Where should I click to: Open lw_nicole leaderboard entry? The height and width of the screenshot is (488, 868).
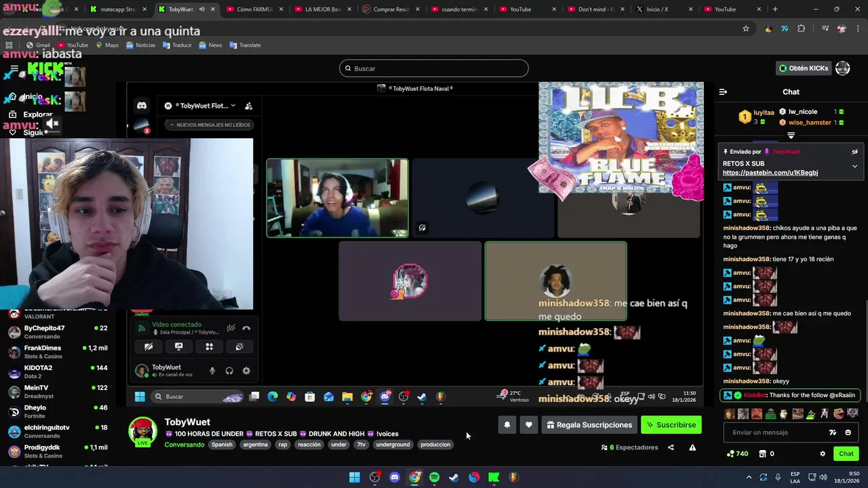click(x=811, y=112)
